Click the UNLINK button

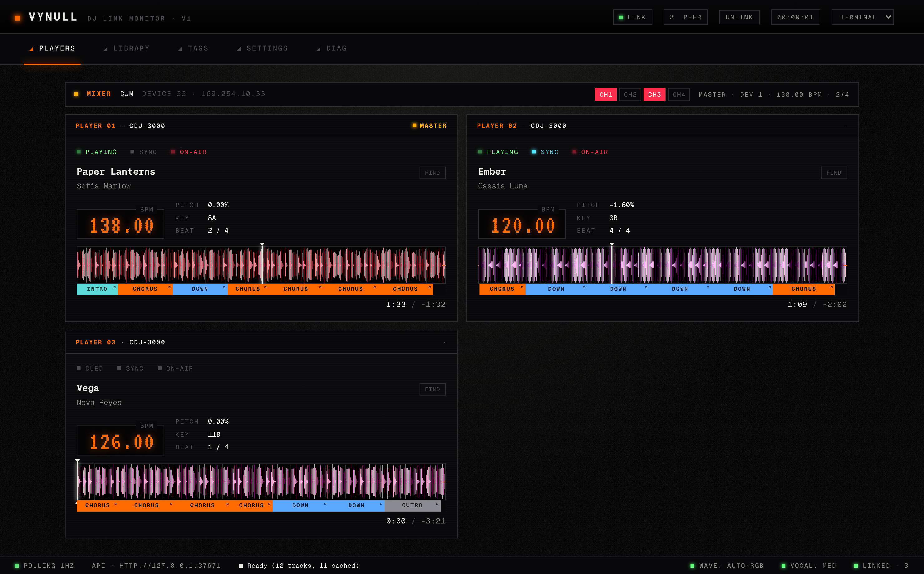(739, 17)
